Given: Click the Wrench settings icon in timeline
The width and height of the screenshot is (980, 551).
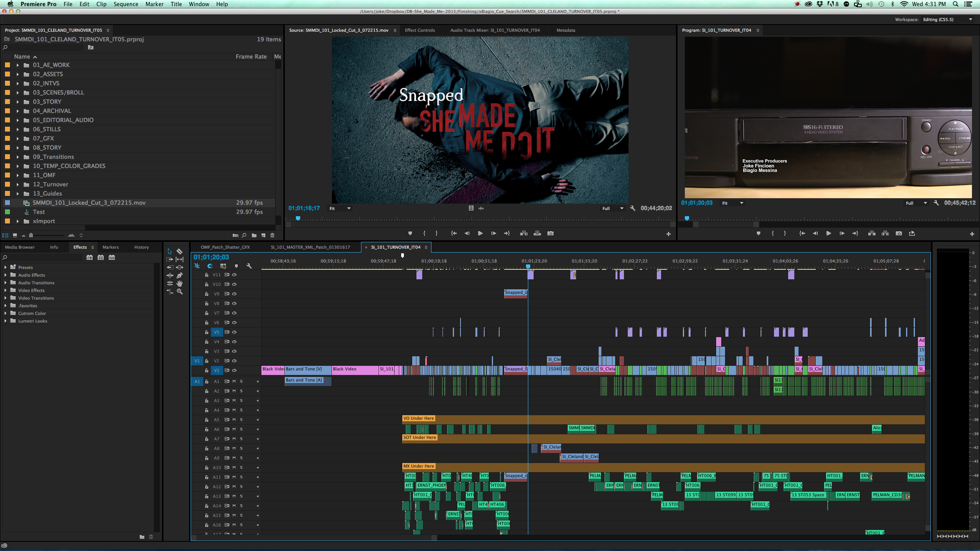Looking at the screenshot, I should click(248, 266).
